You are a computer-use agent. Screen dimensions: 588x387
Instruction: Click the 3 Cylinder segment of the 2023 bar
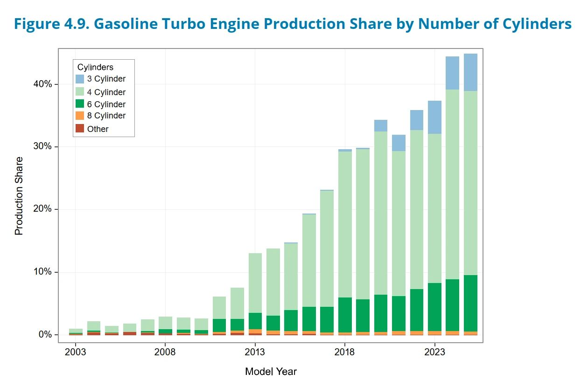click(434, 117)
